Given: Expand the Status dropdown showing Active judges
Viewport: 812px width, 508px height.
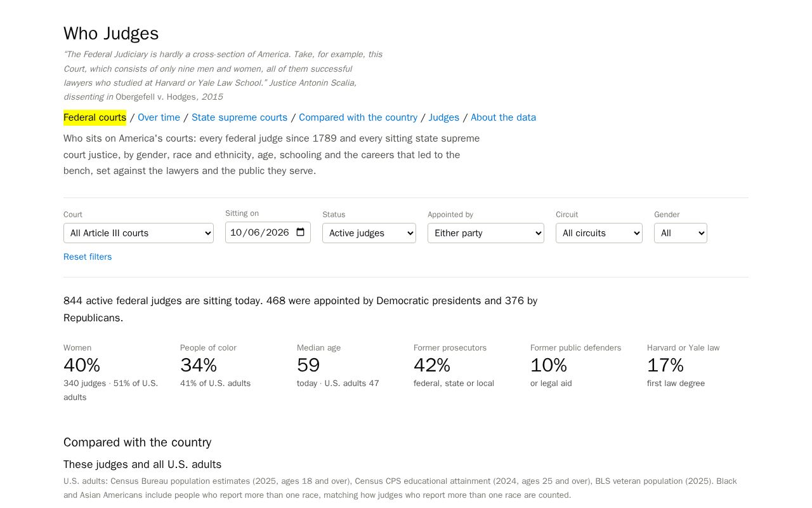Looking at the screenshot, I should tap(369, 233).
